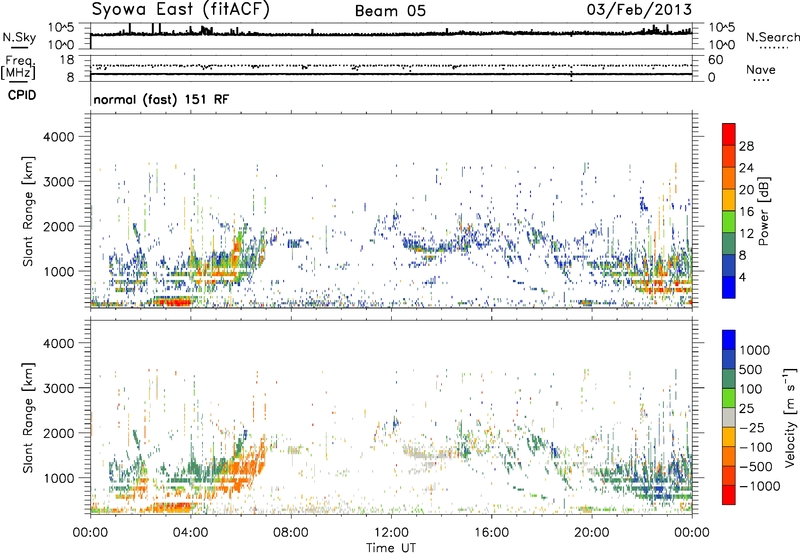Click the 'N.Sky' legend label
This screenshot has height=554, width=800.
click(19, 37)
